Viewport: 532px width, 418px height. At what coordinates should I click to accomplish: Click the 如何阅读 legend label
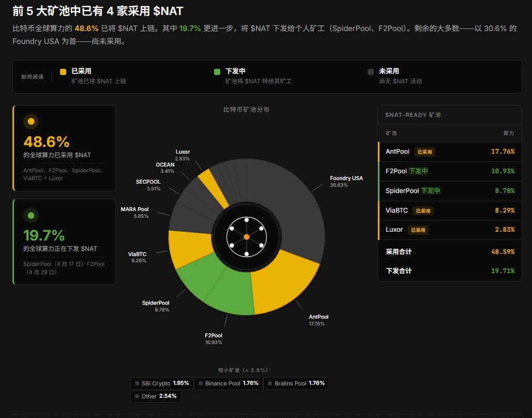point(32,77)
